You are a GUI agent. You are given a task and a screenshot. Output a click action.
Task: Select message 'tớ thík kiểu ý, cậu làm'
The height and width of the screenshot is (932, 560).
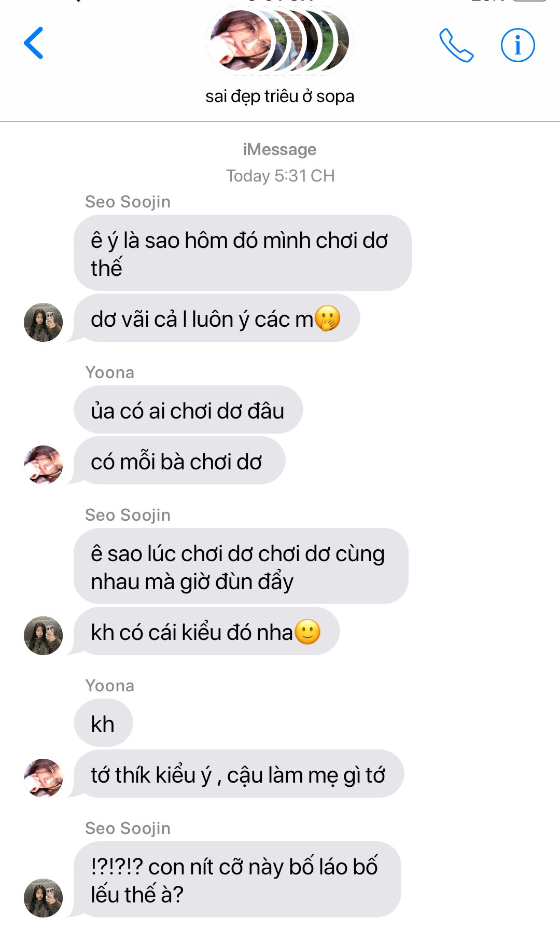tap(239, 774)
